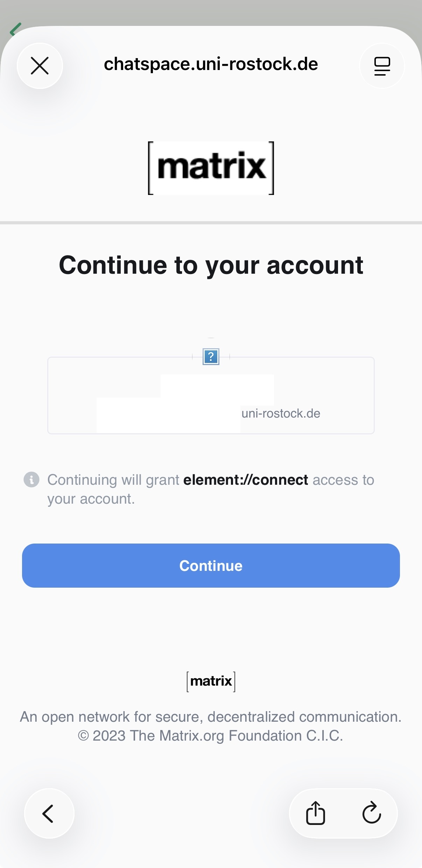422x868 pixels.
Task: Tap the large matrix logo in the header
Action: (x=211, y=168)
